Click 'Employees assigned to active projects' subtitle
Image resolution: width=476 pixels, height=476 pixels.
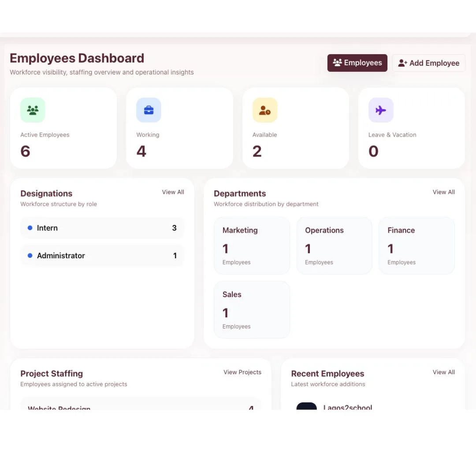coord(74,384)
